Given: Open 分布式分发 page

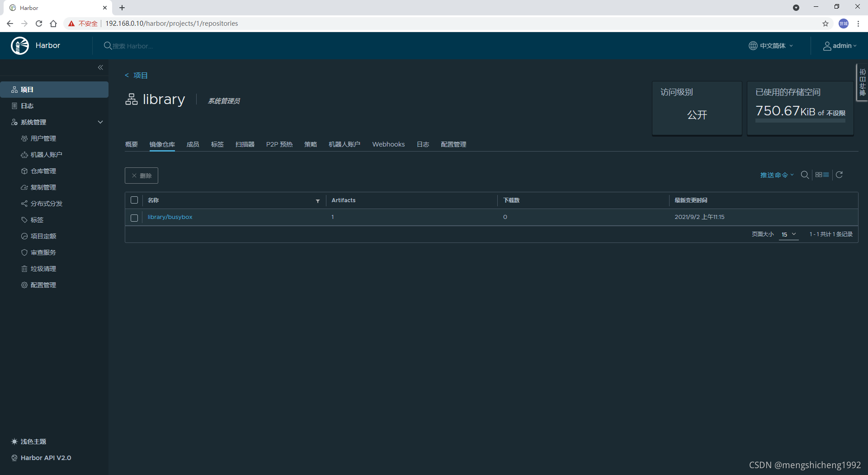Looking at the screenshot, I should tap(46, 204).
